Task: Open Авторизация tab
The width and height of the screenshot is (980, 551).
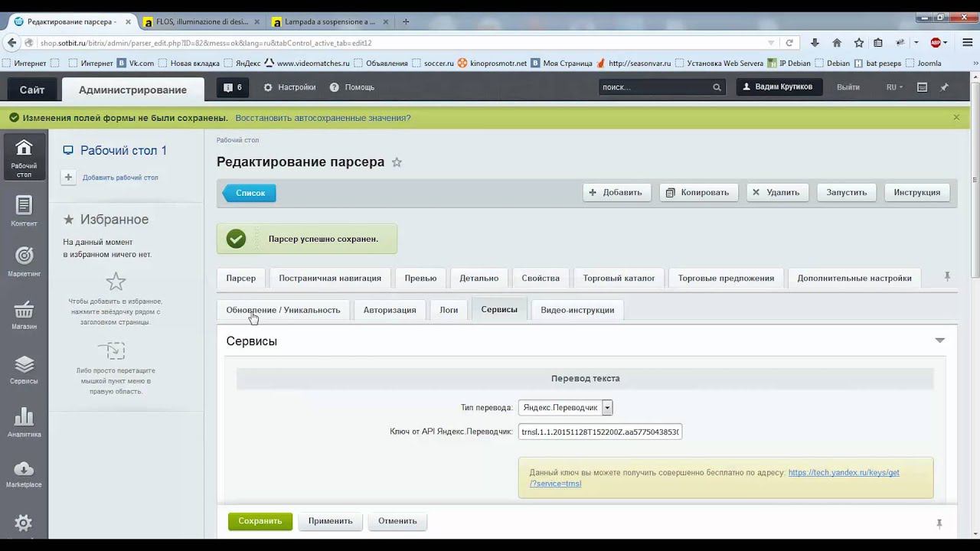Action: point(390,310)
